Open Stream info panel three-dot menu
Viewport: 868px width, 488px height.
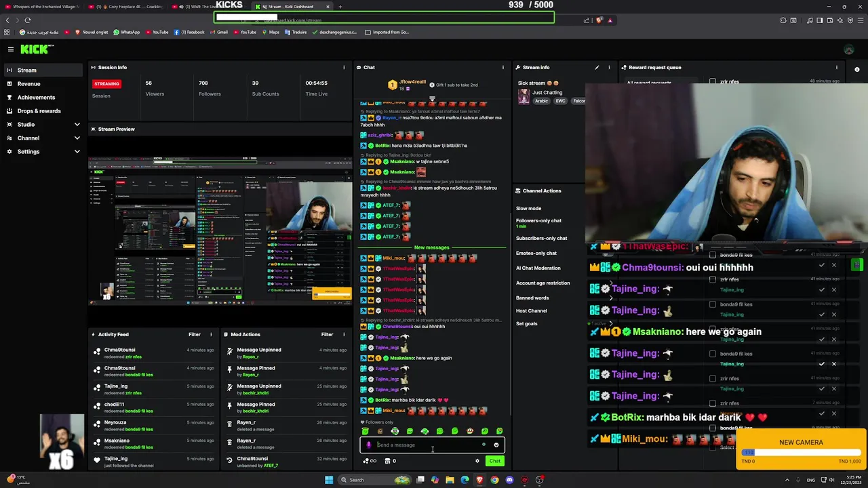point(609,67)
